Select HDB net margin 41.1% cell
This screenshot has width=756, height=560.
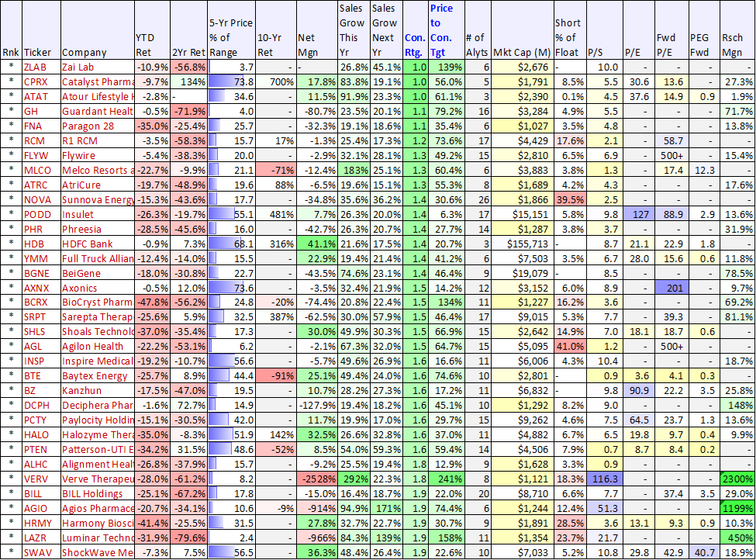tap(317, 244)
